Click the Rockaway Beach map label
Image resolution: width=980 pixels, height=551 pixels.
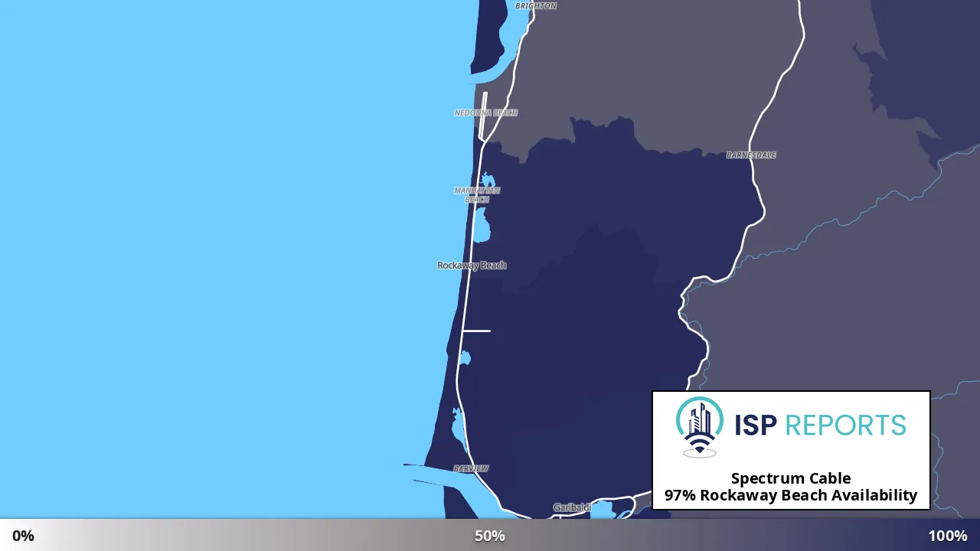[x=472, y=266]
